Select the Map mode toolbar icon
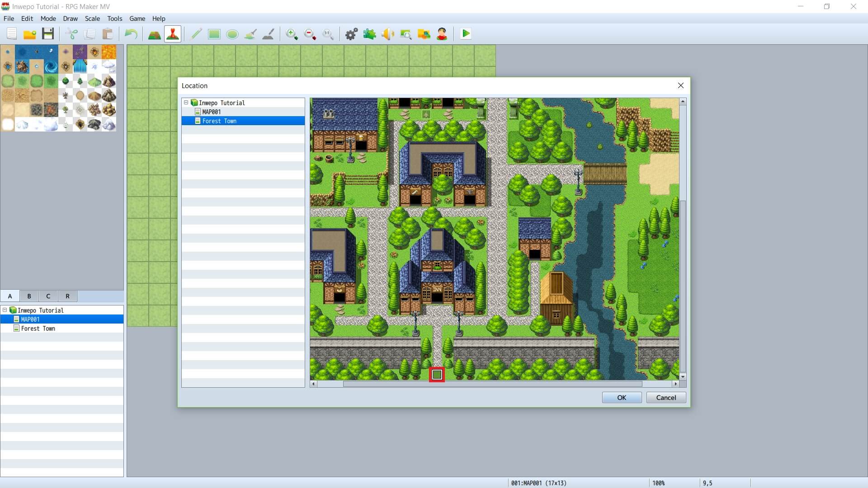The width and height of the screenshot is (868, 488). point(154,34)
